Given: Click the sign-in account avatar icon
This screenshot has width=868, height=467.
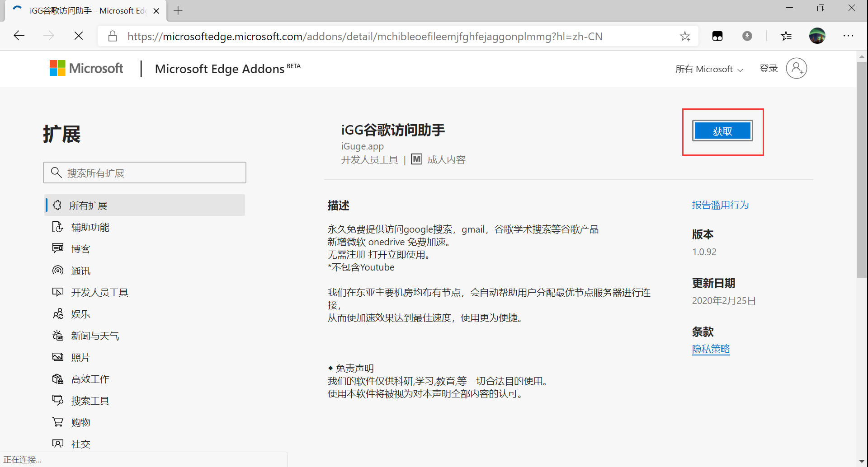Looking at the screenshot, I should point(797,68).
